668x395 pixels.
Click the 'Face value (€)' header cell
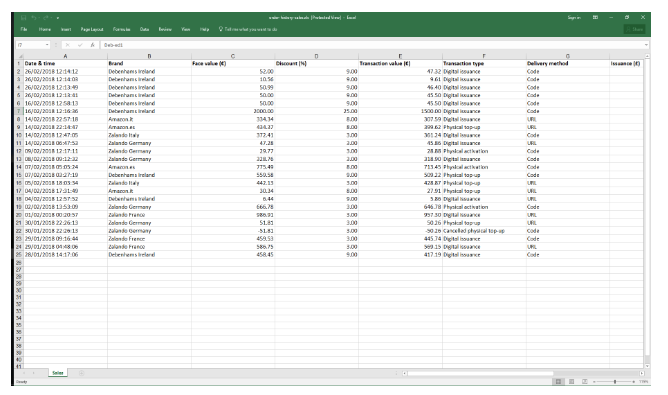coord(233,63)
